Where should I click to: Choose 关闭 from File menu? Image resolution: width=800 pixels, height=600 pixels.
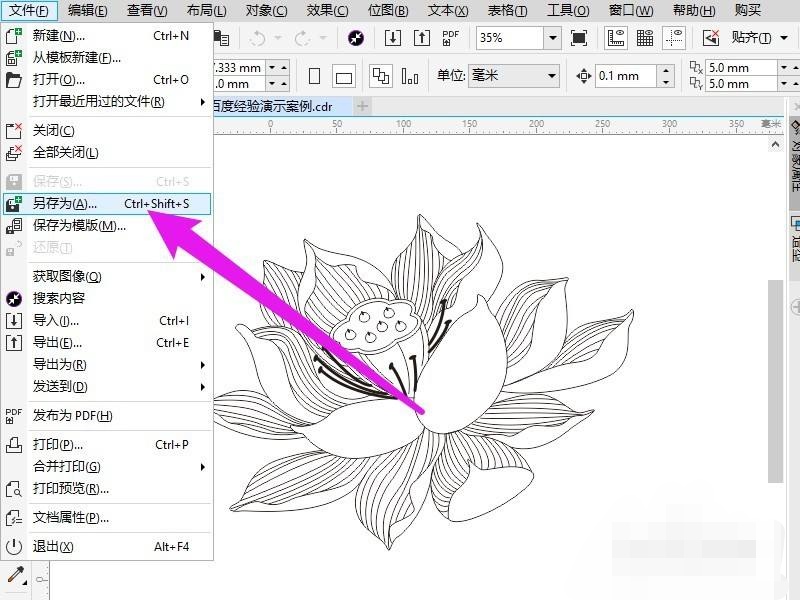[x=107, y=131]
